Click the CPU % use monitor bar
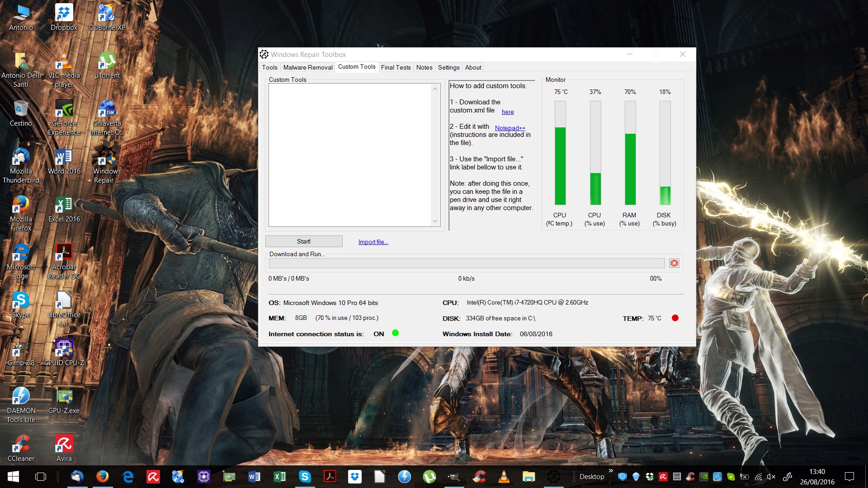The width and height of the screenshot is (868, 488). (x=595, y=153)
